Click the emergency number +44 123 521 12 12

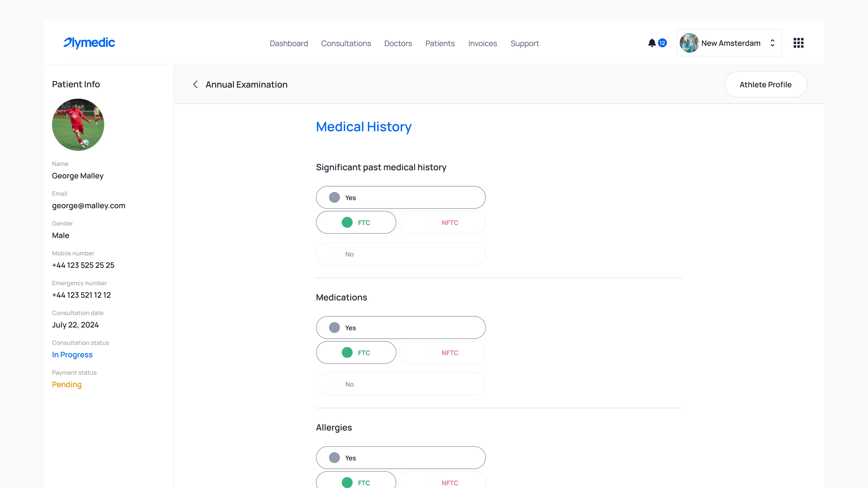(81, 295)
